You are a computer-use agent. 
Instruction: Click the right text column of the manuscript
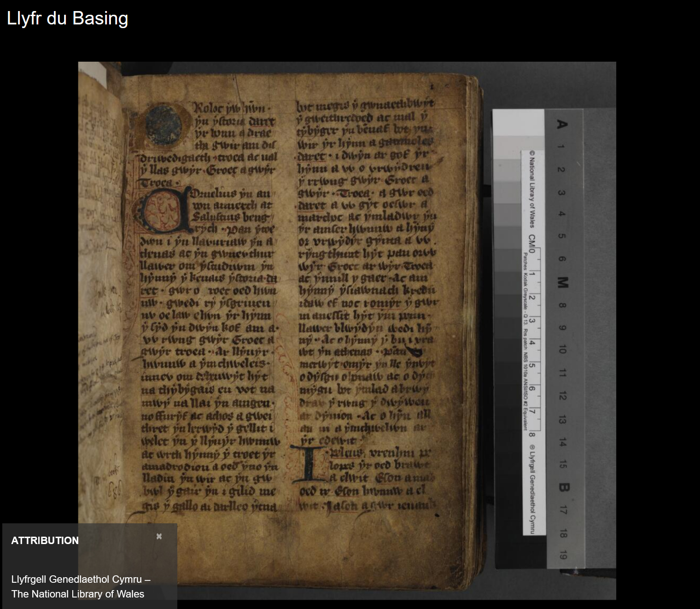pyautogui.click(x=366, y=276)
